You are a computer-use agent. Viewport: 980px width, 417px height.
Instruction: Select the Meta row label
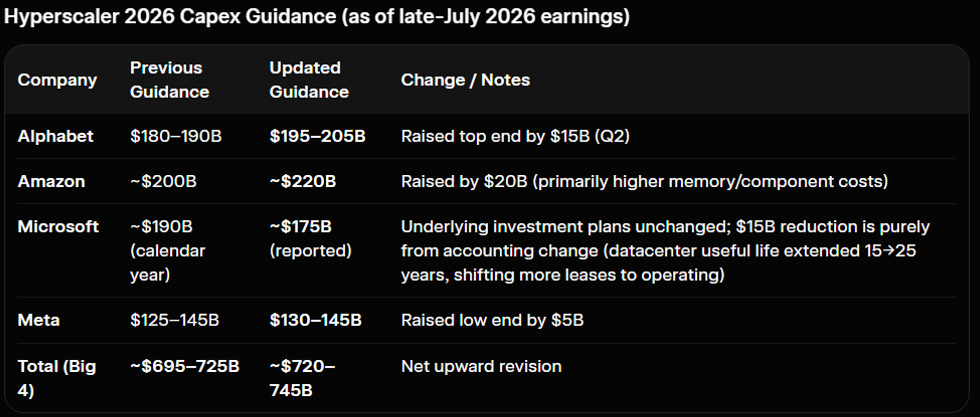click(38, 320)
